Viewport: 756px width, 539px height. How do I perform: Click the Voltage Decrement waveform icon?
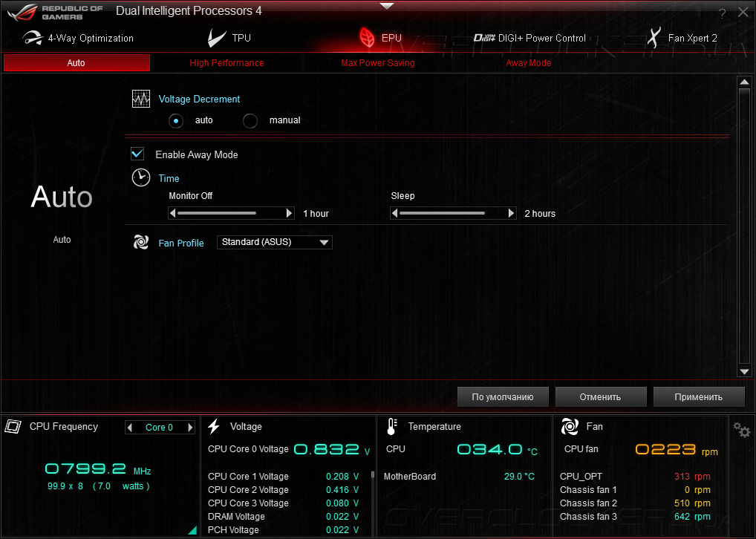(x=141, y=99)
